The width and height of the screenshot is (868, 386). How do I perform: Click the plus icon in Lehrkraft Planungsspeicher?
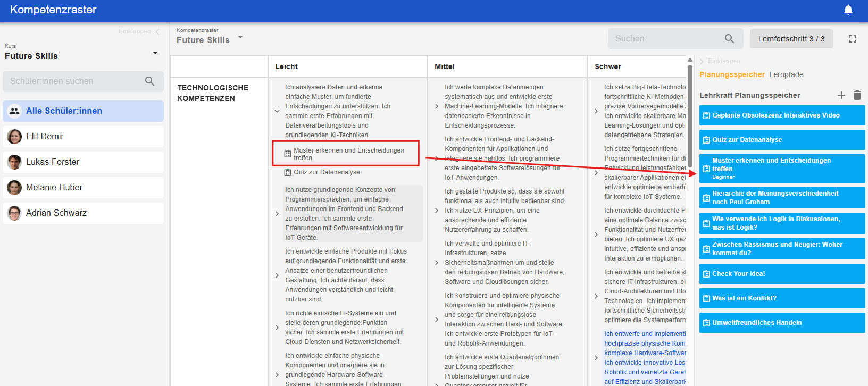tap(841, 95)
